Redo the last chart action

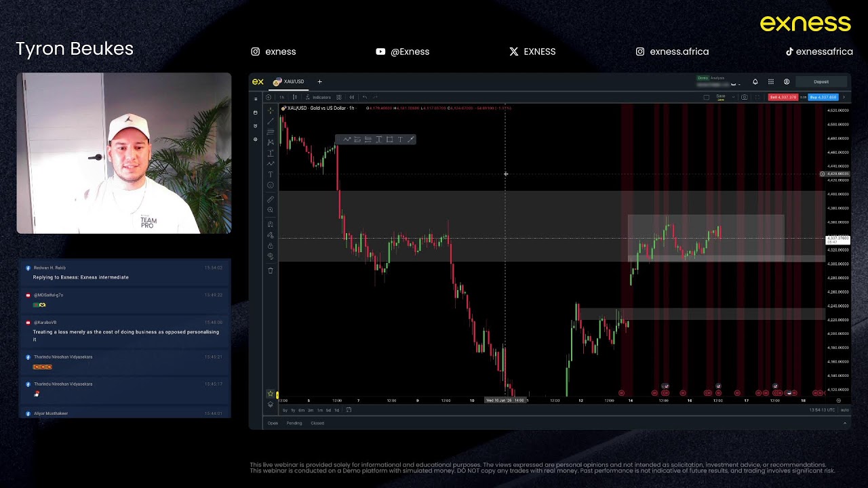click(375, 97)
